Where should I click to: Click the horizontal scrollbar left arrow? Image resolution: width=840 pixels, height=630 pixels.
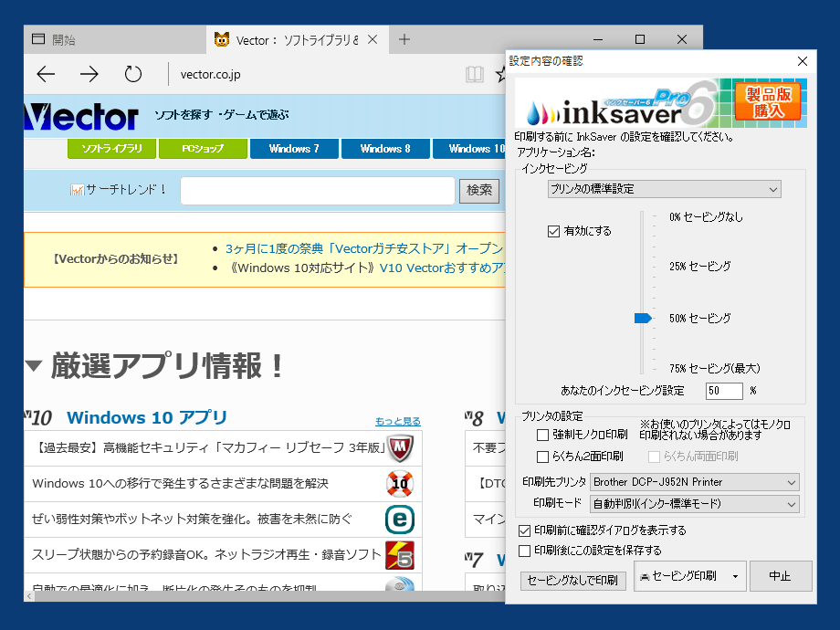(29, 596)
